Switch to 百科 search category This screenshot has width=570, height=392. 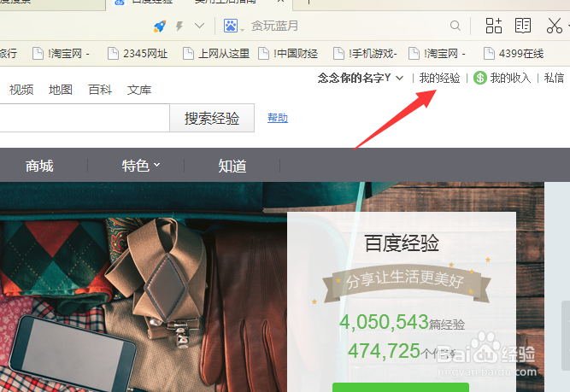[x=100, y=90]
